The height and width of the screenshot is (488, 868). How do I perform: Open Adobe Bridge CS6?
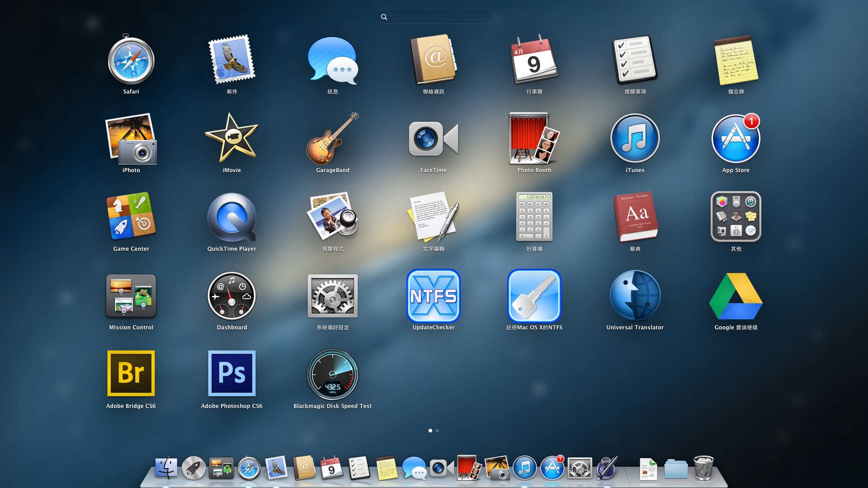pos(131,373)
